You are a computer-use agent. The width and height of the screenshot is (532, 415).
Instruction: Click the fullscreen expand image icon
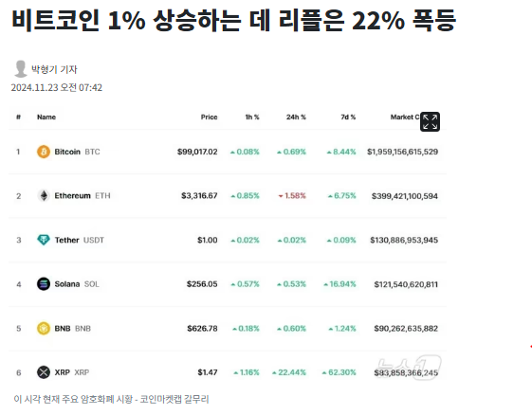click(x=430, y=121)
